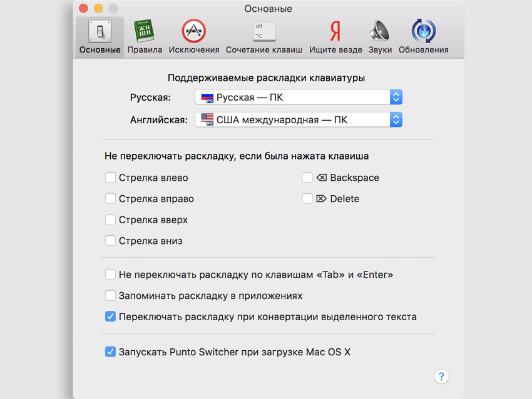The image size is (532, 399).
Task: Switch to Сочетание клавиш tab label
Action: point(264,50)
